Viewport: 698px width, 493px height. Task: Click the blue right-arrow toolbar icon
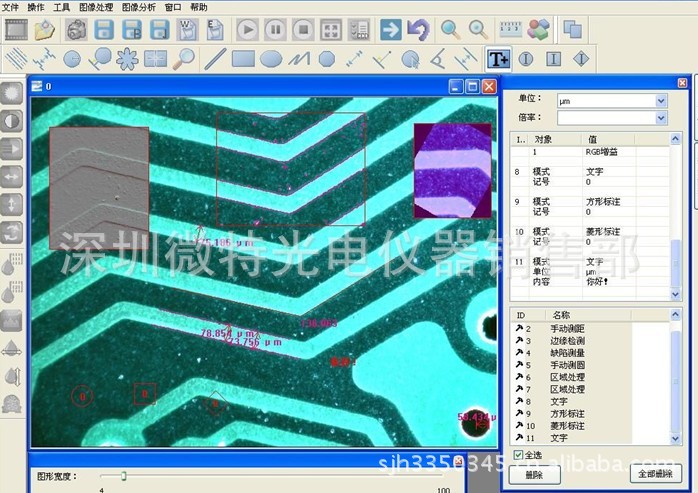tap(390, 30)
